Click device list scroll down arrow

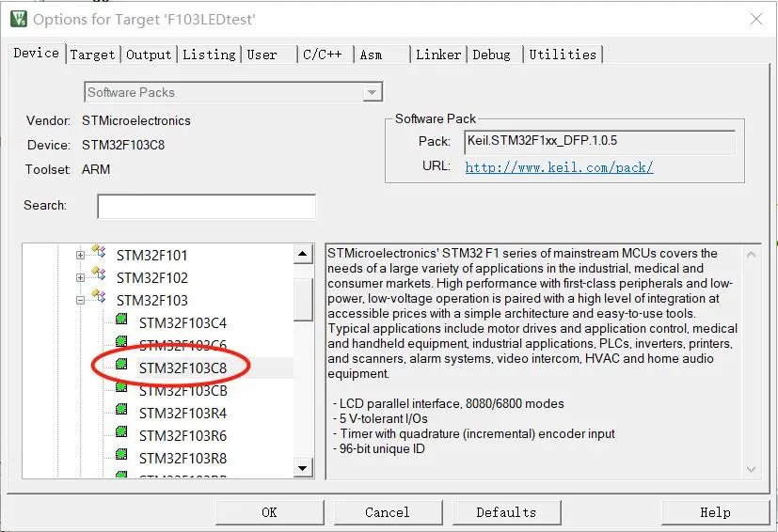(x=303, y=467)
